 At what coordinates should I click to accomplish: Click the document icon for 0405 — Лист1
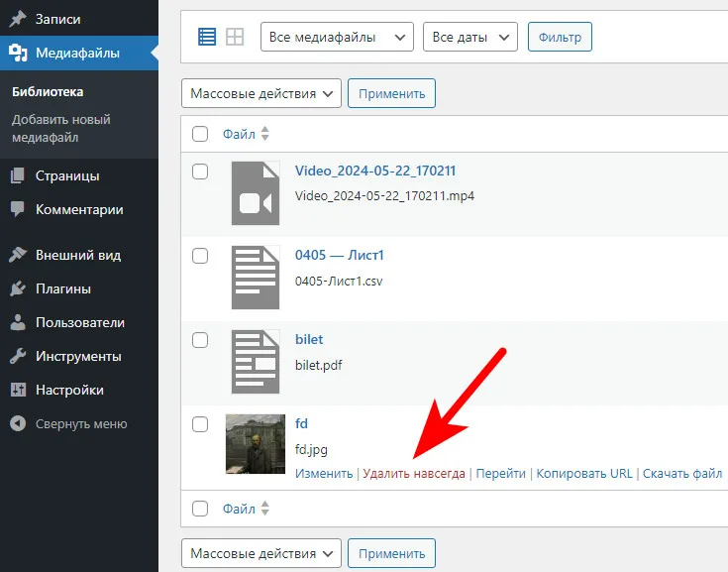click(x=256, y=278)
